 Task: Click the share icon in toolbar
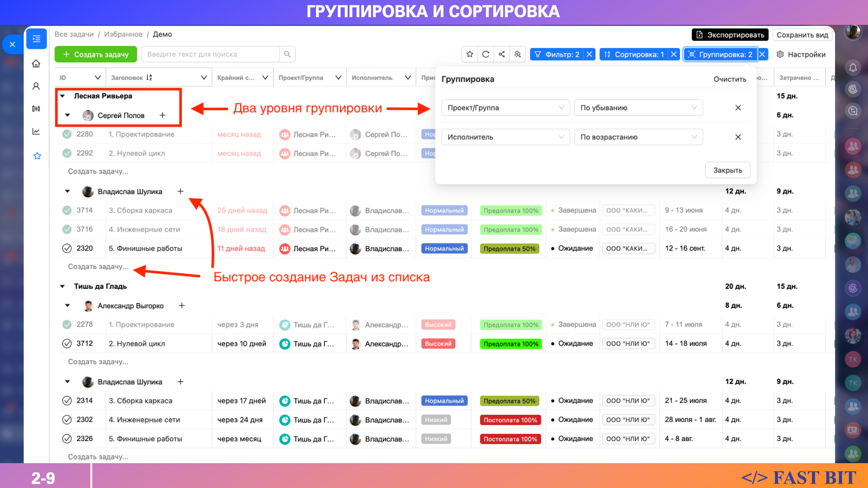click(502, 54)
